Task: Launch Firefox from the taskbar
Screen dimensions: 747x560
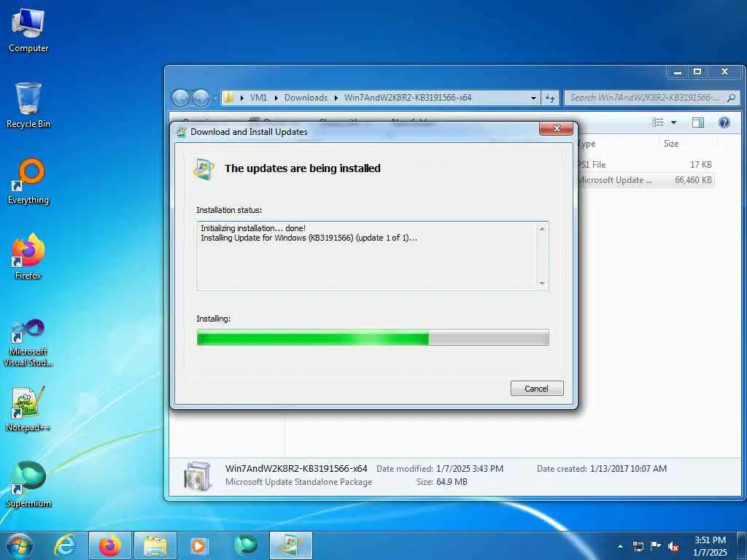Action: [x=110, y=545]
